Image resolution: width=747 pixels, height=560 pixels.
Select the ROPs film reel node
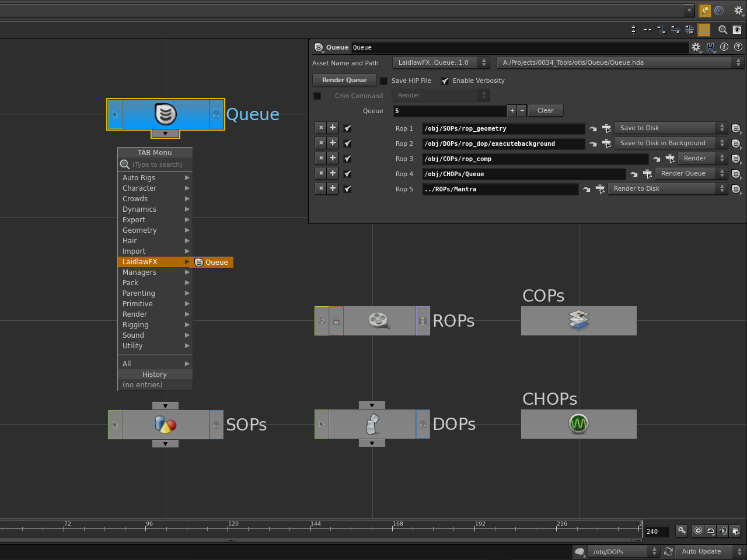pyautogui.click(x=379, y=321)
